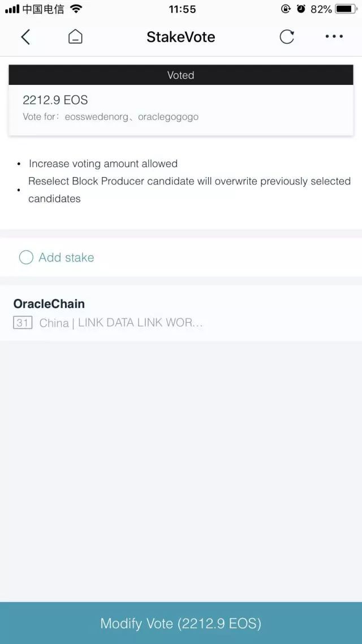This screenshot has height=644, width=362.
Task: Go to home via house icon
Action: (75, 37)
